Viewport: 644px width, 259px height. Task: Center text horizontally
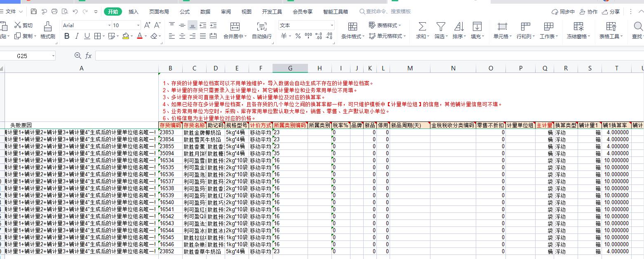(182, 36)
